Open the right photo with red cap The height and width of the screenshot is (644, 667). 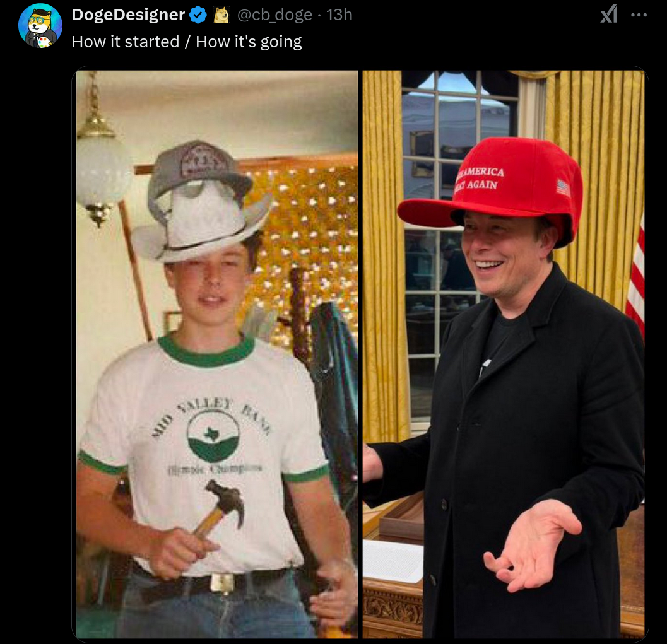click(x=503, y=354)
